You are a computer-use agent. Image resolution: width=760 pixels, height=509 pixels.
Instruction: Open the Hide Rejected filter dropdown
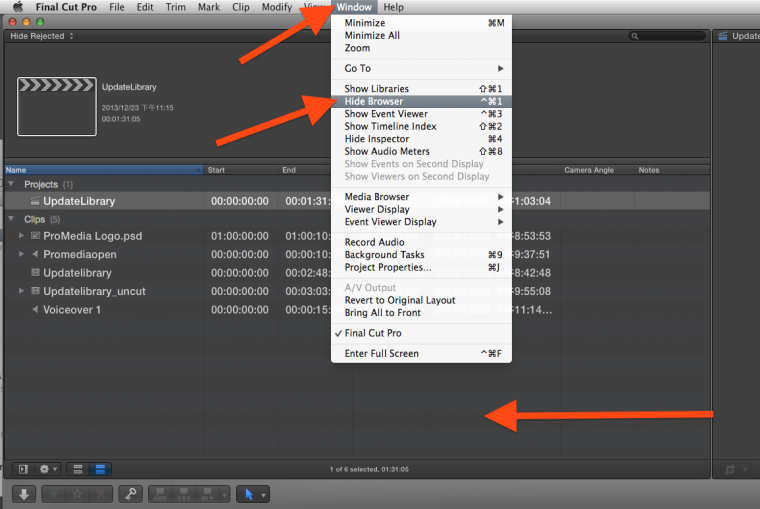click(42, 36)
